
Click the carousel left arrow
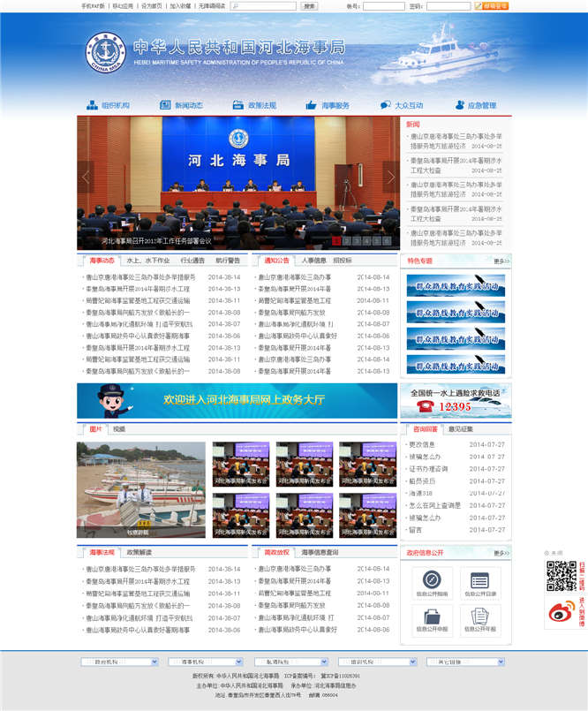click(x=86, y=178)
